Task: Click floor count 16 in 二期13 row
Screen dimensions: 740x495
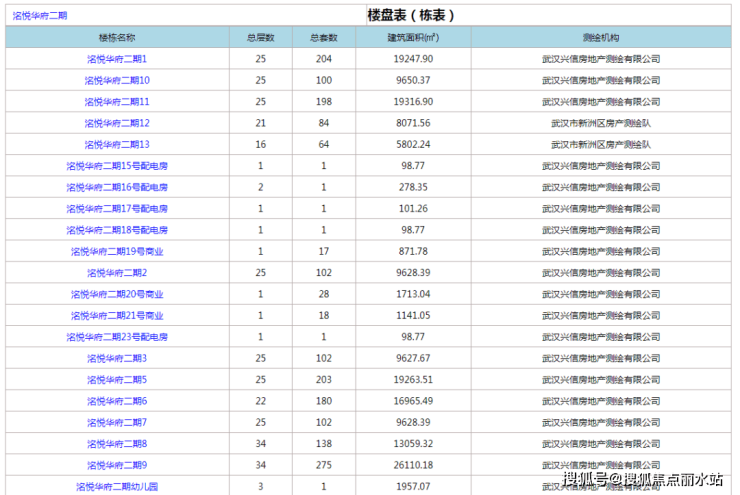Action: [261, 144]
